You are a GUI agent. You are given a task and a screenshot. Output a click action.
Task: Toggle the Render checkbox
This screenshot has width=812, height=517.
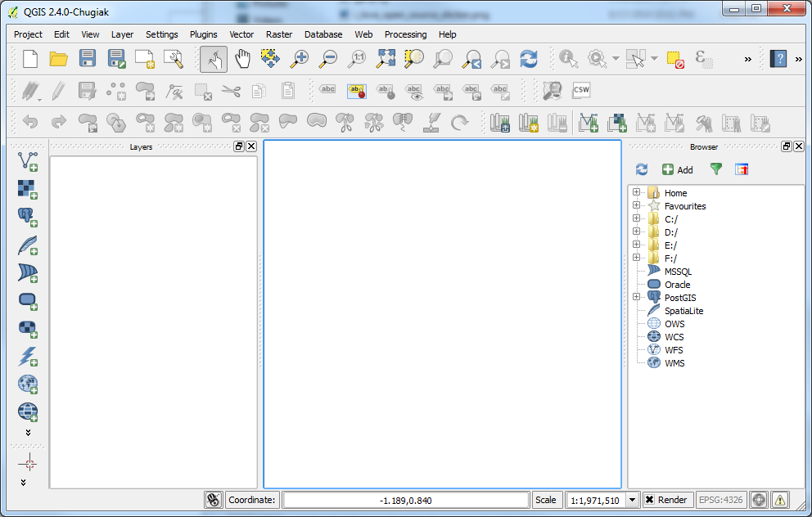pyautogui.click(x=649, y=500)
